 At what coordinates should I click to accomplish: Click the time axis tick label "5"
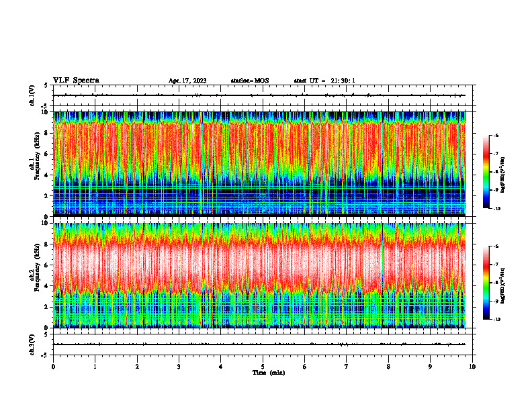pos(263,367)
